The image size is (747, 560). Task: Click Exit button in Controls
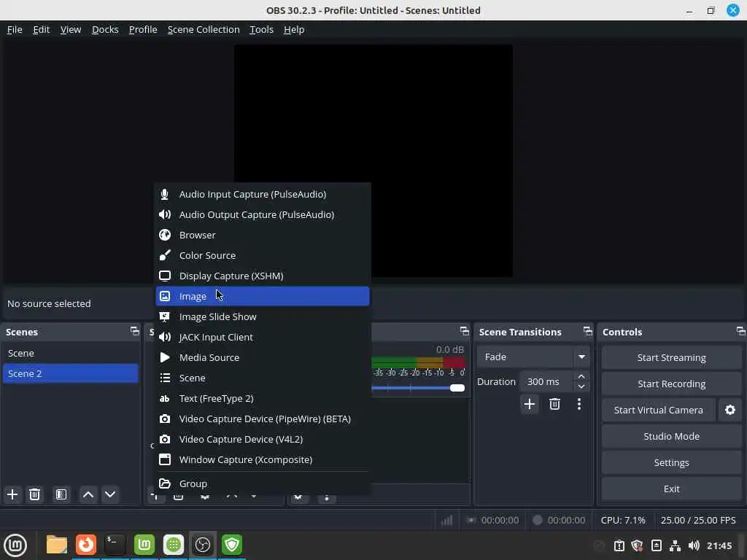pos(671,489)
